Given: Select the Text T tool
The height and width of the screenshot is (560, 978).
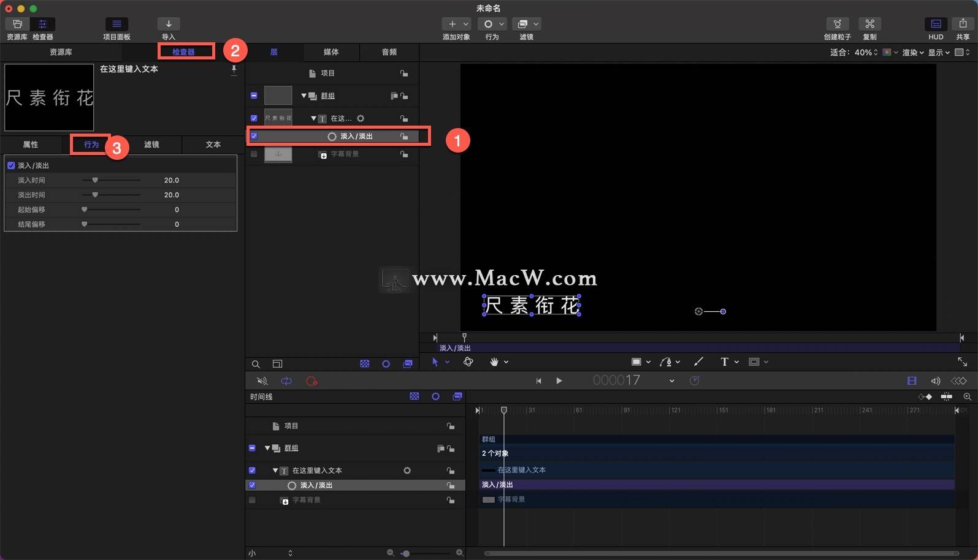Looking at the screenshot, I should [x=724, y=362].
